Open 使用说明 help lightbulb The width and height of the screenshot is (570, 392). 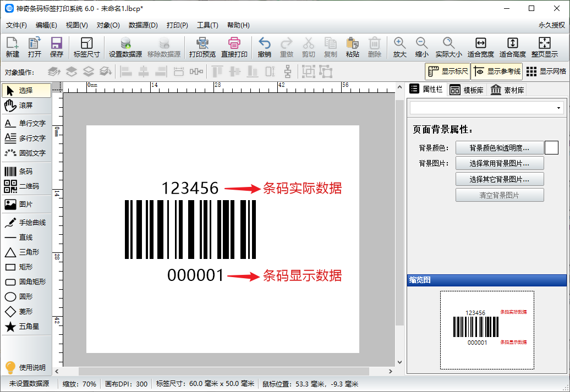[x=25, y=368]
